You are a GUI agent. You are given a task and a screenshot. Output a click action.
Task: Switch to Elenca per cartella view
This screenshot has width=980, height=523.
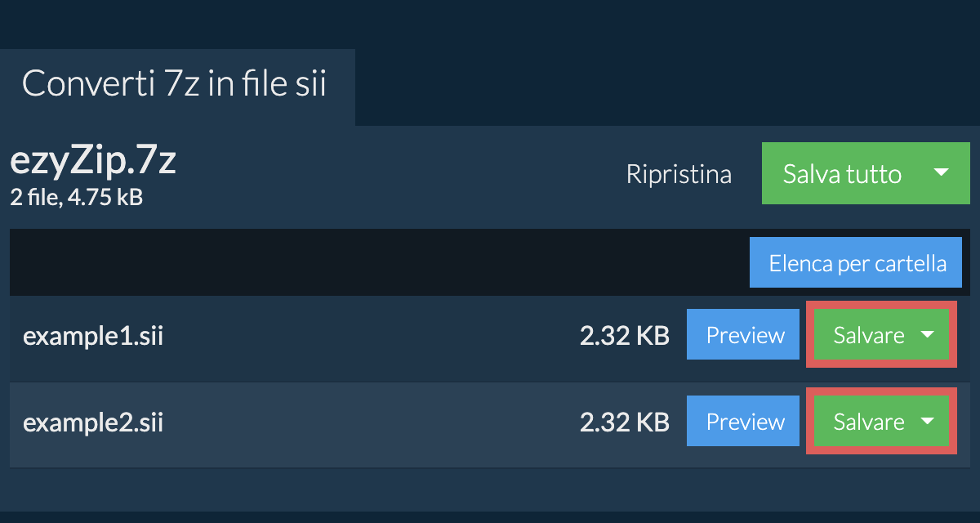(x=857, y=263)
